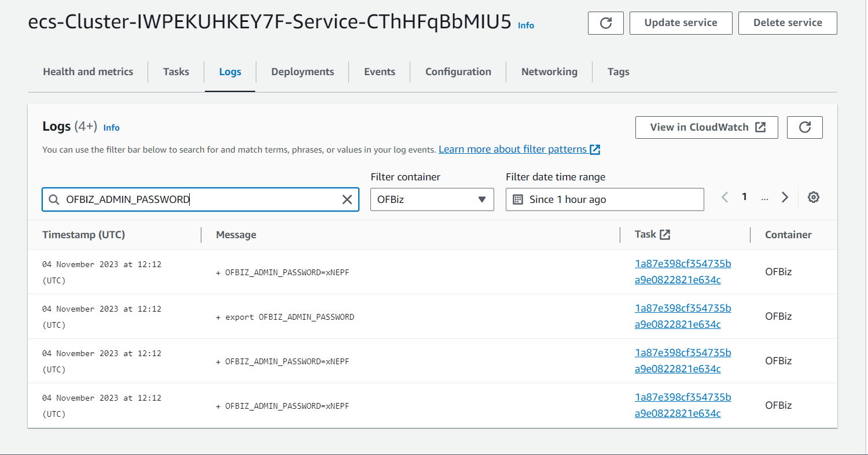The height and width of the screenshot is (455, 868).
Task: Click Info link next to service name
Action: point(526,25)
